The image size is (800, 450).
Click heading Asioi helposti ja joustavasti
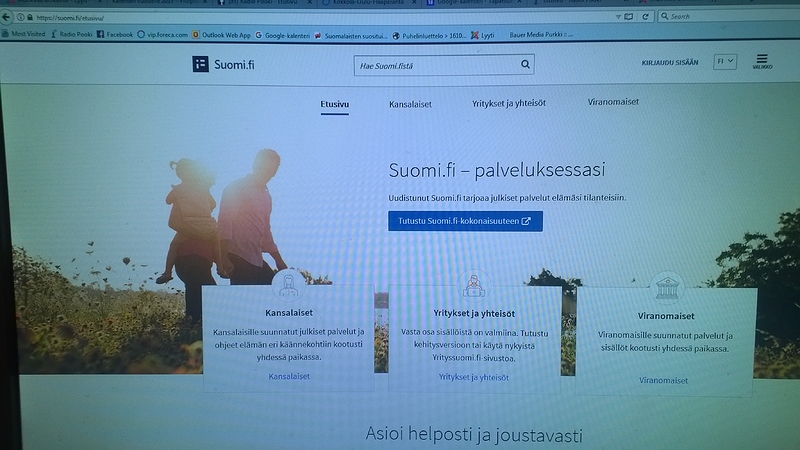(474, 435)
